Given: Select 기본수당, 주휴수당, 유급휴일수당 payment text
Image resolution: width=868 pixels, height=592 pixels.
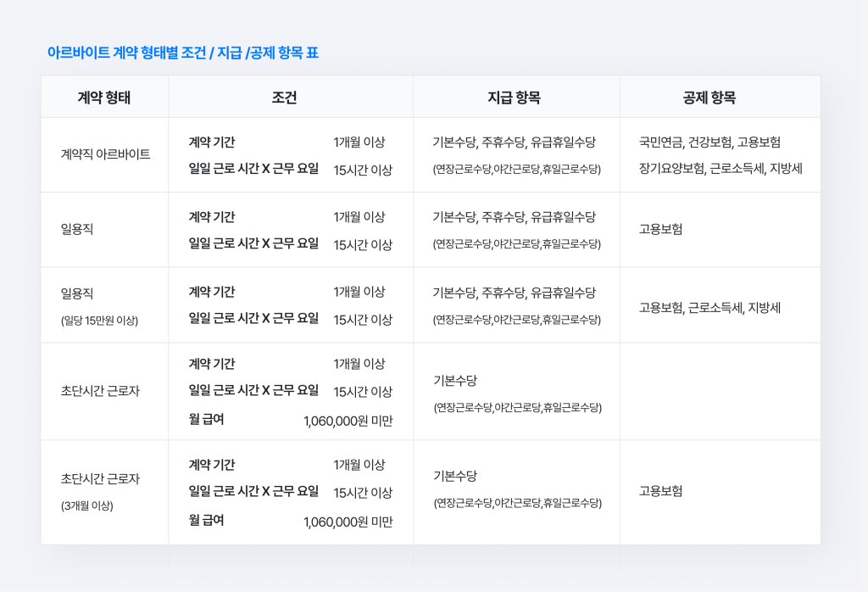Looking at the screenshot, I should tap(513, 142).
